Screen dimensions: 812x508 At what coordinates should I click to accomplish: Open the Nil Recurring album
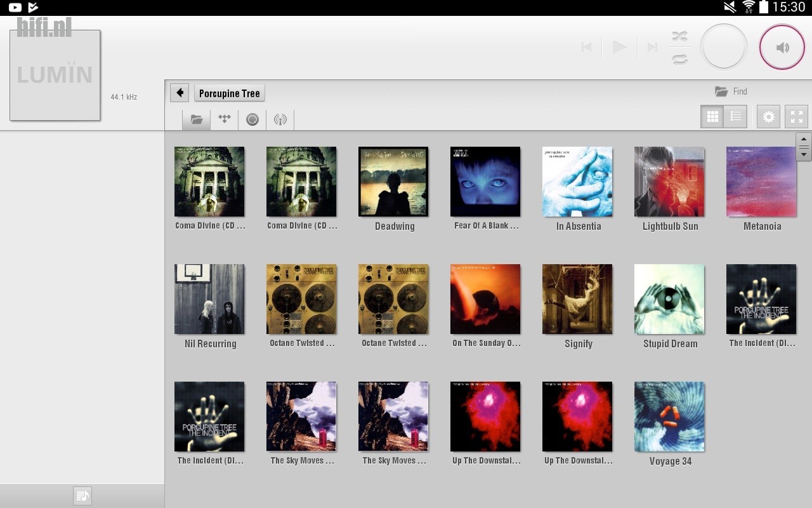coord(209,299)
